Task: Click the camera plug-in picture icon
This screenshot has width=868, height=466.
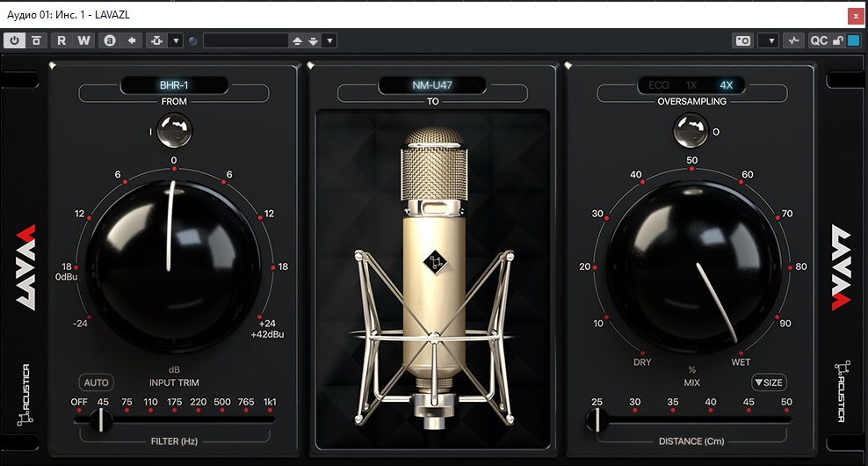Action: click(743, 40)
